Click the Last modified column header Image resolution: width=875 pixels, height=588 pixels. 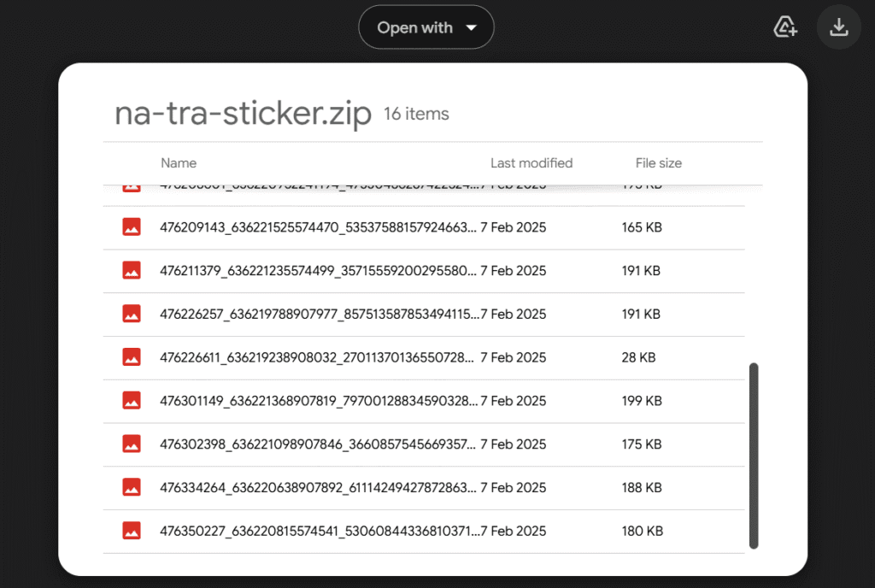click(x=531, y=163)
